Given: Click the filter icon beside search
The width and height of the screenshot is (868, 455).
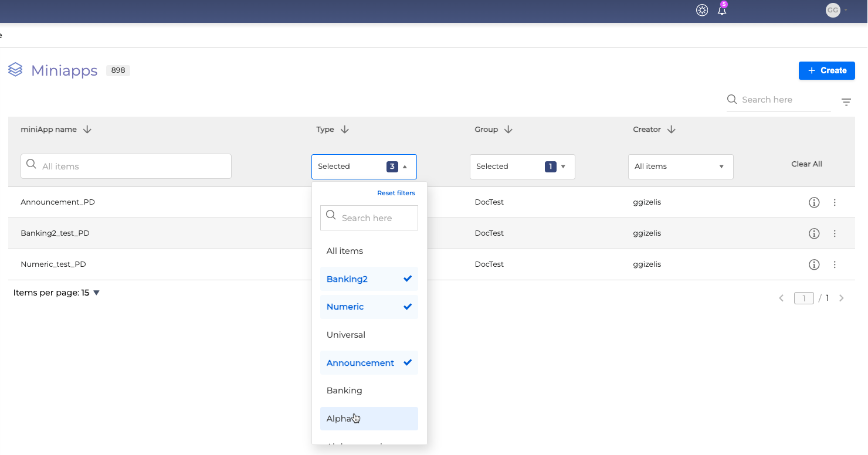Looking at the screenshot, I should point(846,102).
